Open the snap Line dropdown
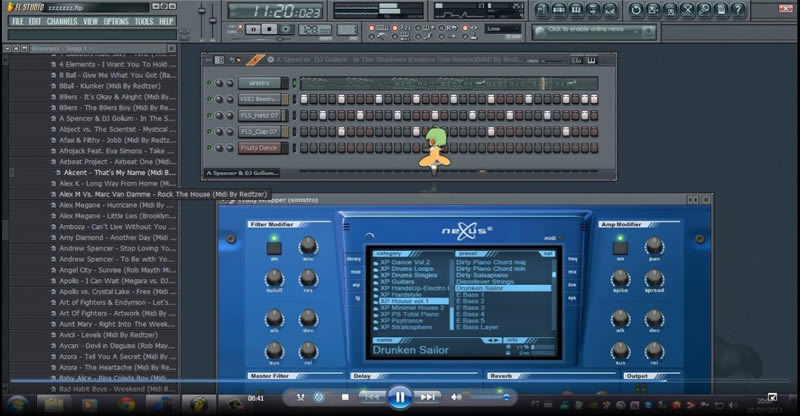The width and height of the screenshot is (800, 416). (x=503, y=29)
